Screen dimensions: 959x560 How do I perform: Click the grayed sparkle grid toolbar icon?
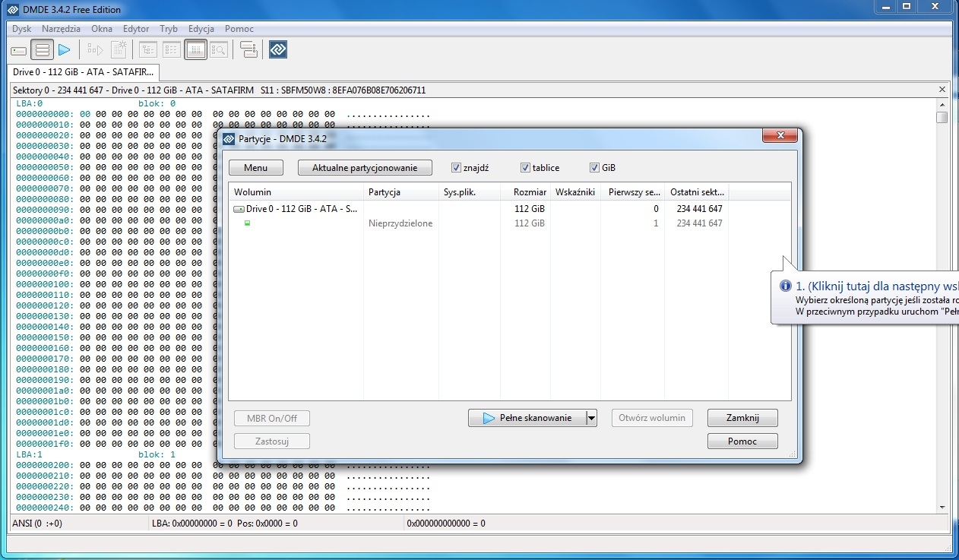[119, 50]
